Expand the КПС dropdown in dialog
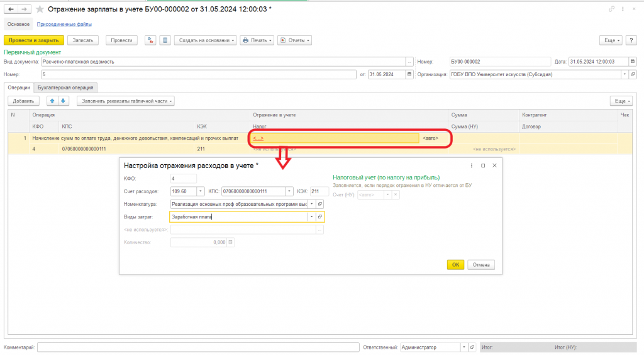This screenshot has width=644, height=355. tap(289, 191)
